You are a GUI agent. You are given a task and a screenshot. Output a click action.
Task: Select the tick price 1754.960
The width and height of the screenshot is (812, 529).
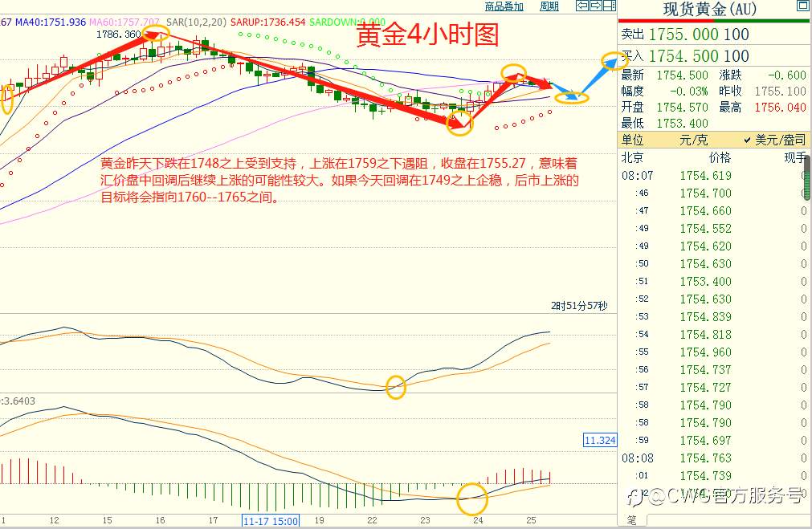click(x=705, y=352)
